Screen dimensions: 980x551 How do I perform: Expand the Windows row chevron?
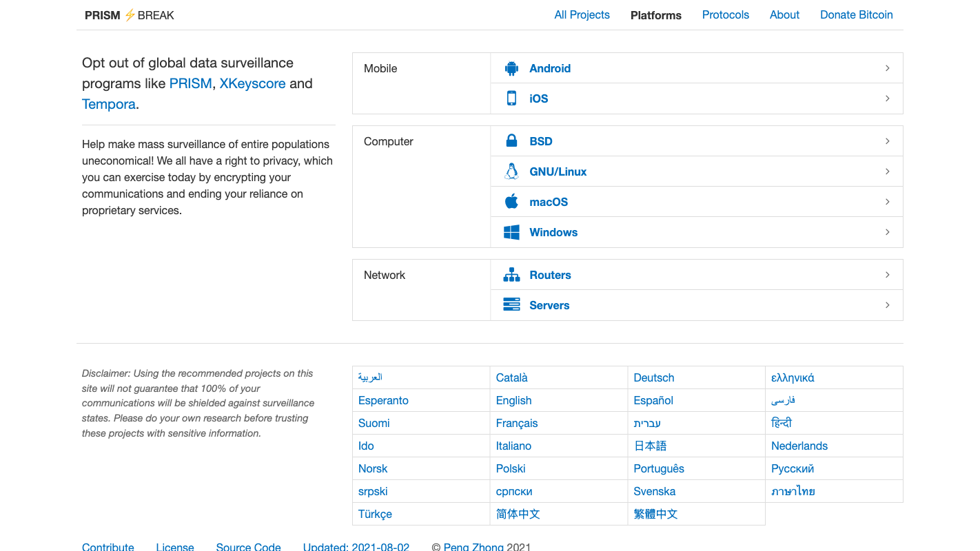(888, 232)
